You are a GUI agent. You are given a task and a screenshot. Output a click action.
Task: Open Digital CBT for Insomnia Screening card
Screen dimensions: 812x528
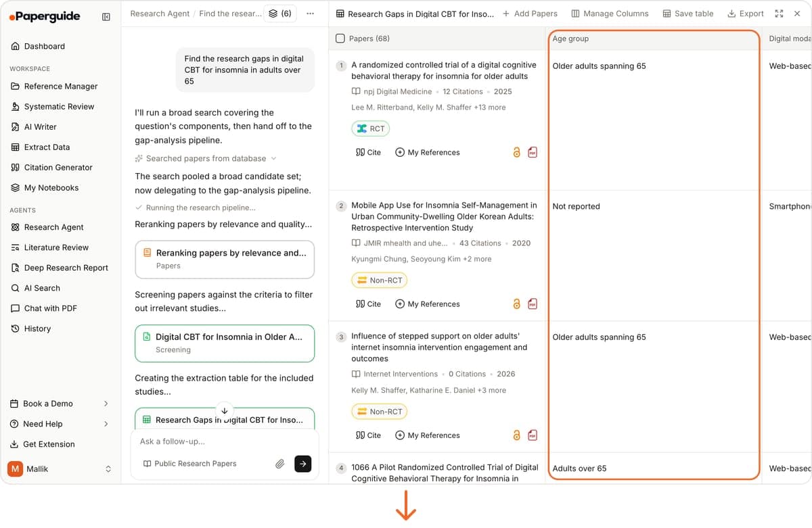coord(225,343)
